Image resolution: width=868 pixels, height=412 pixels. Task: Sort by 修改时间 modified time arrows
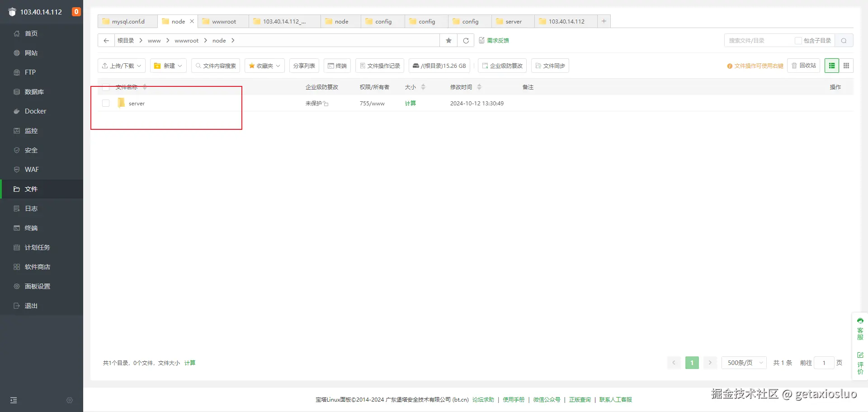(479, 87)
